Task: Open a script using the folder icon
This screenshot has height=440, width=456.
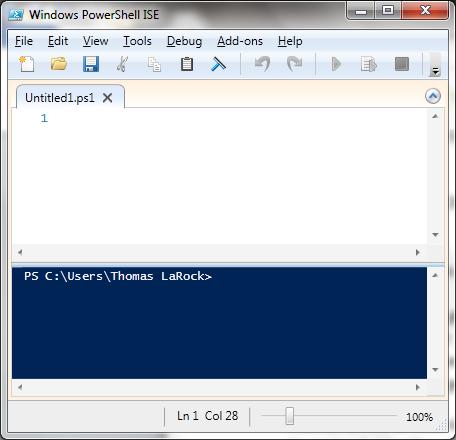Action: coord(59,64)
